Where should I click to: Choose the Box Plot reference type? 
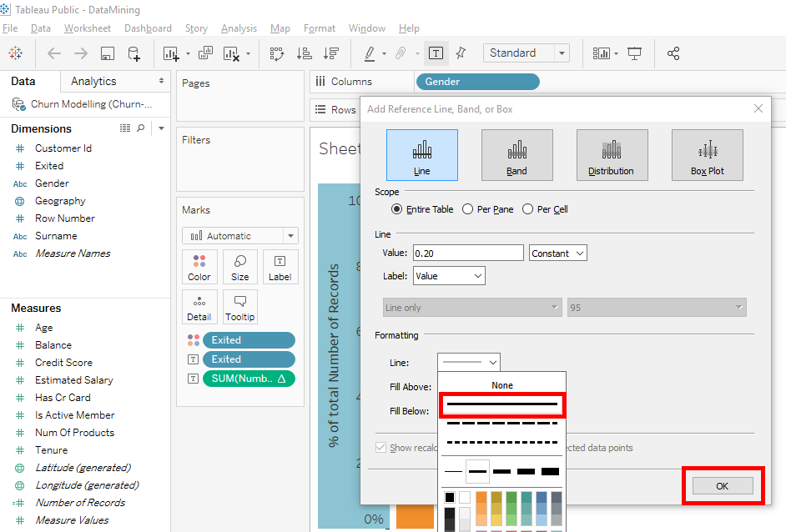(707, 155)
